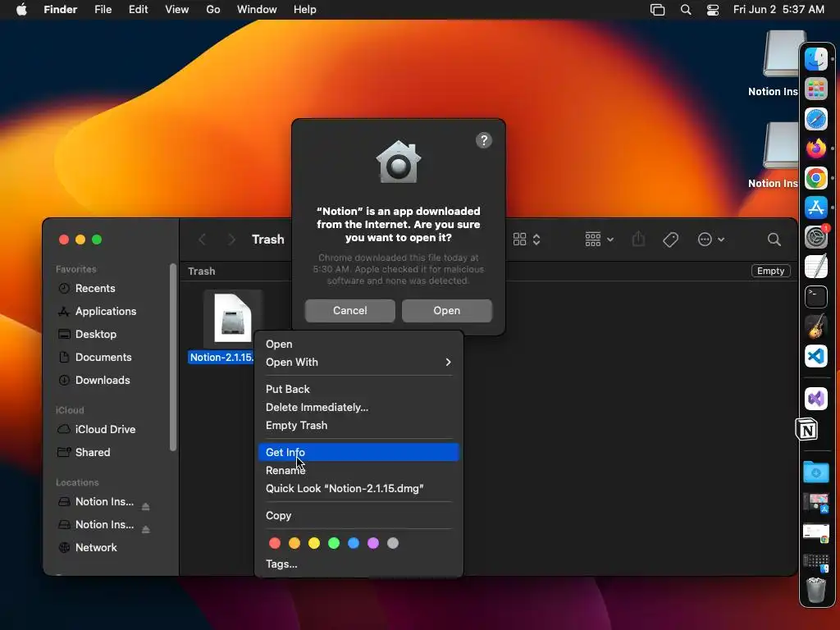Screen dimensions: 840x630
Task: Apply the purple tag color
Action: tap(373, 543)
